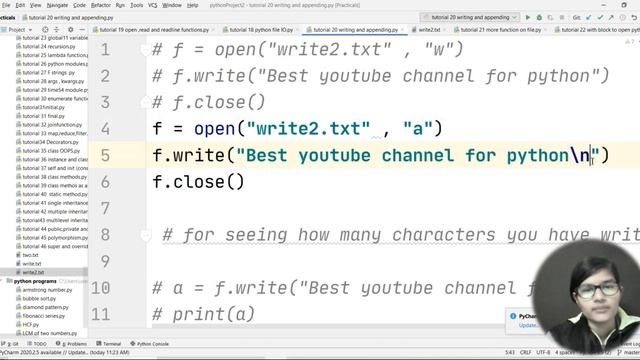Image resolution: width=640 pixels, height=360 pixels.
Task: Click the Git Push arrow icon
Action: pos(611,18)
